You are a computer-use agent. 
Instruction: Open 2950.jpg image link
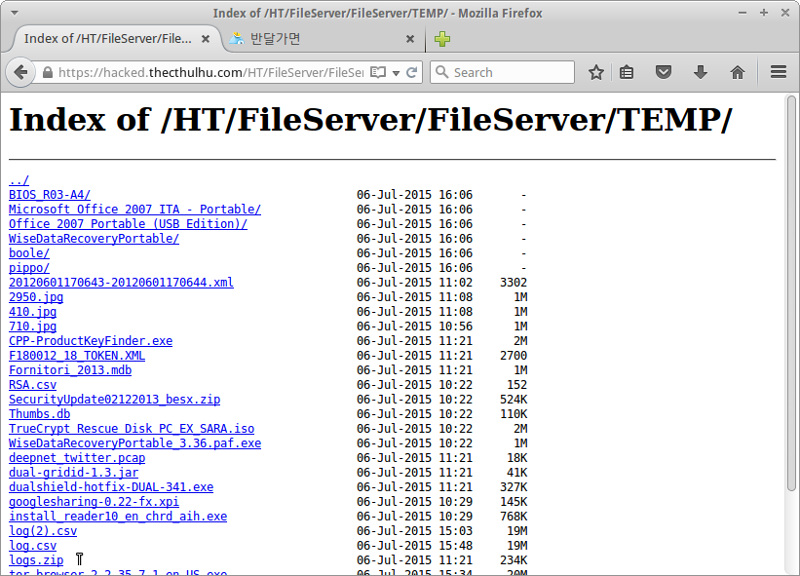point(36,297)
